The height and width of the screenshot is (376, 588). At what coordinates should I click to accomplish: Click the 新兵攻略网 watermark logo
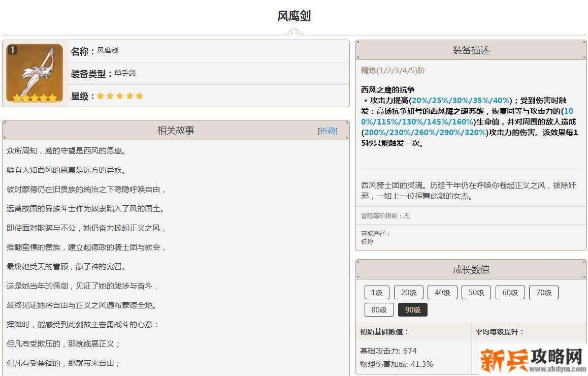[x=532, y=359]
